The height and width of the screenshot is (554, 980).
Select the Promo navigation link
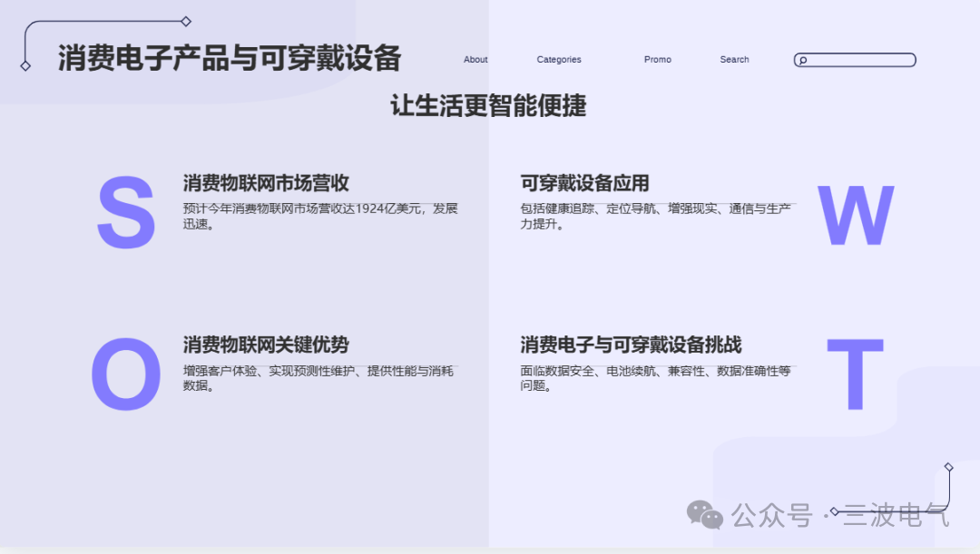658,59
